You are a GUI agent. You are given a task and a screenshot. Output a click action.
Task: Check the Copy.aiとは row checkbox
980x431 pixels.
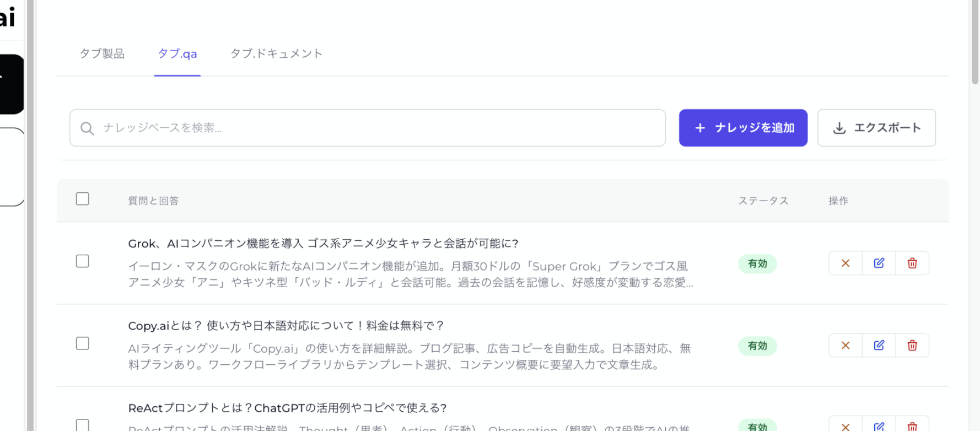(x=83, y=343)
